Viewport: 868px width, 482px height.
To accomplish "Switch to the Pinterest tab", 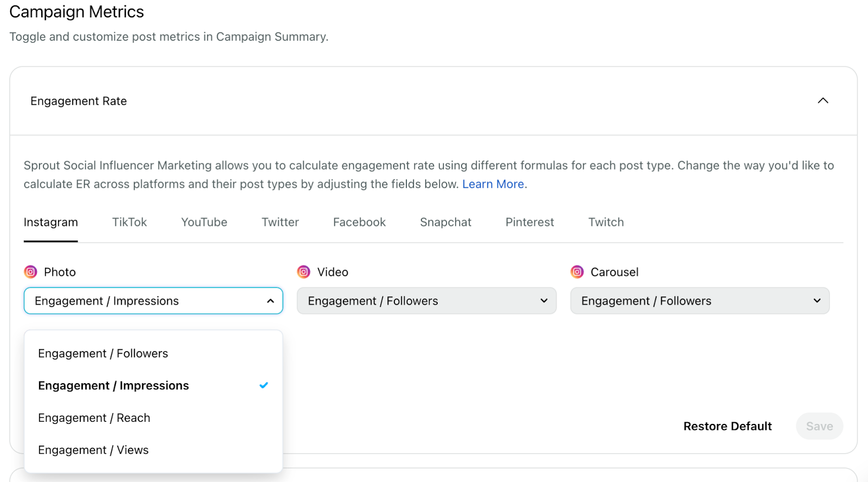I will (530, 222).
